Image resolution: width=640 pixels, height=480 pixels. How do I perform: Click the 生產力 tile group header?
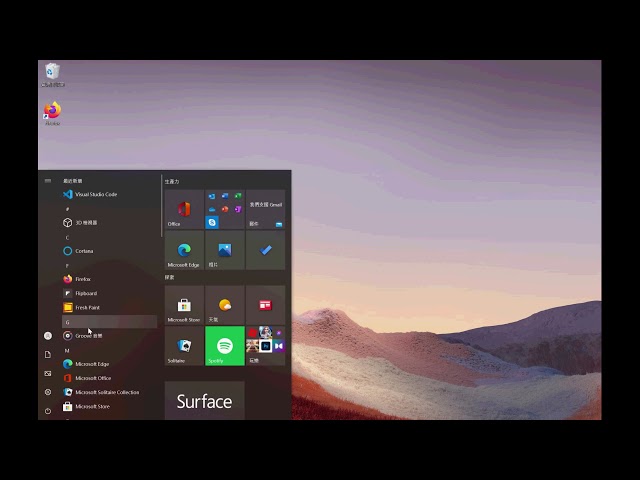point(172,181)
